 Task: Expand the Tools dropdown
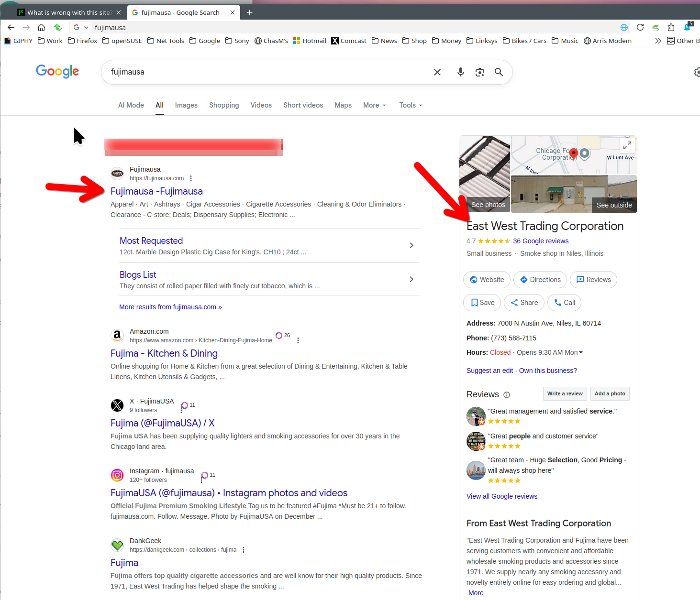411,105
